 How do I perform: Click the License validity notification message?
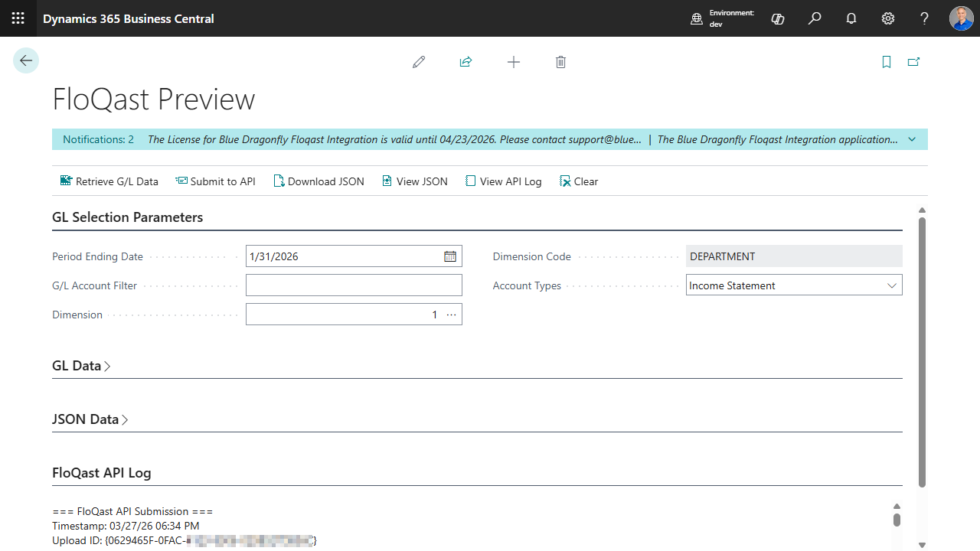pyautogui.click(x=394, y=139)
